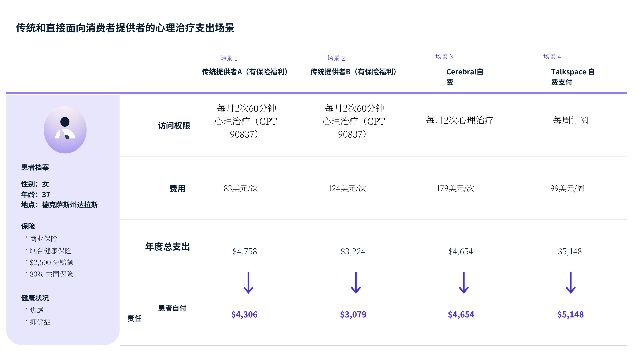Image resolution: width=644 pixels, height=361 pixels.
Task: Select the 场景 2 label
Action: point(336,58)
